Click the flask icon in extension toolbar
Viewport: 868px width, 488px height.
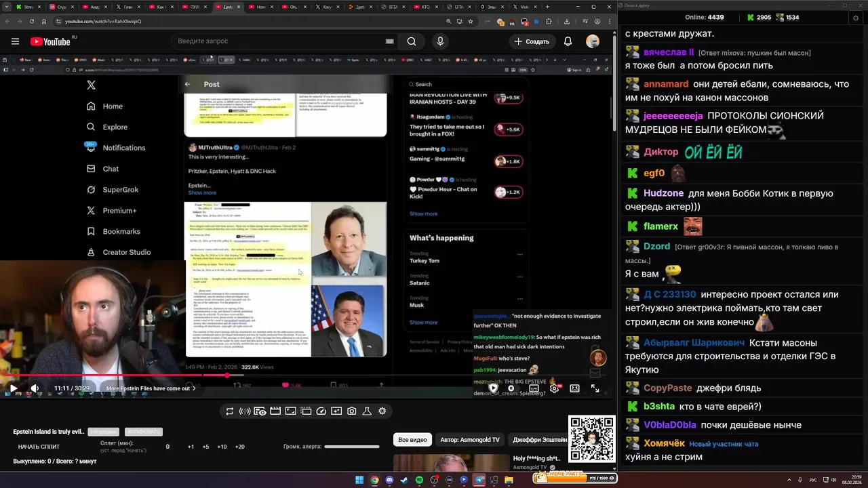[367, 411]
